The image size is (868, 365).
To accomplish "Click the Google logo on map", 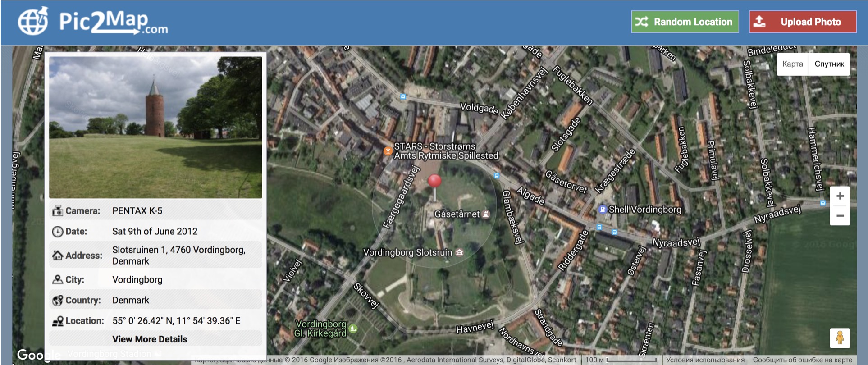I will [39, 355].
